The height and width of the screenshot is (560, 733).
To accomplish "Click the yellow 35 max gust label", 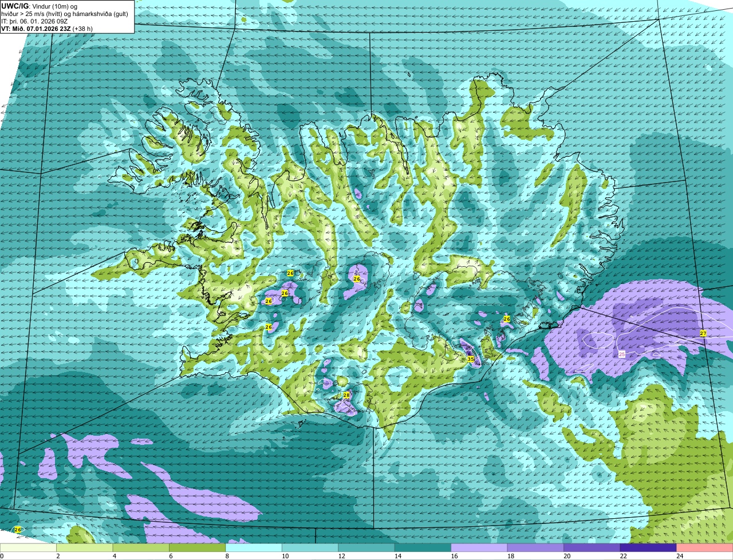I will [x=471, y=359].
